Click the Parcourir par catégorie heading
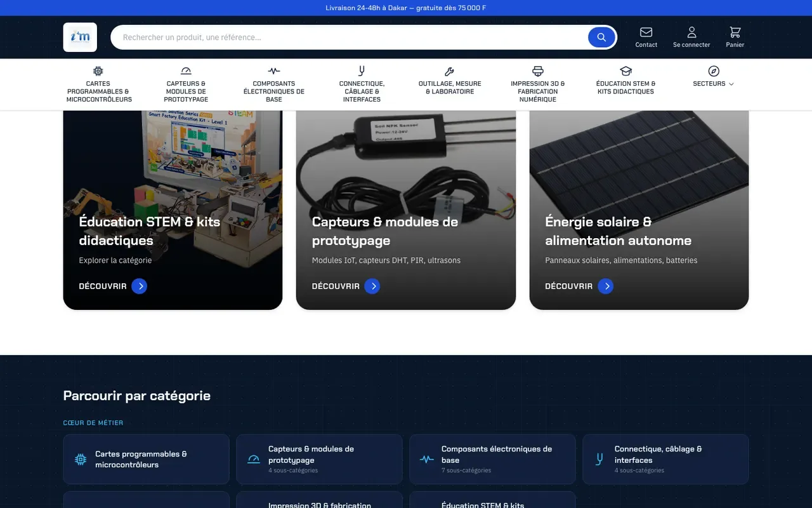The image size is (812, 508). click(x=137, y=396)
